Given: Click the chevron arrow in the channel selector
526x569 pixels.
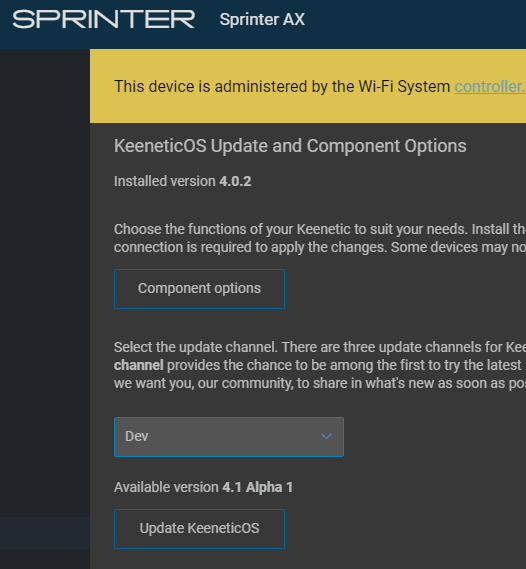Looking at the screenshot, I should [326, 437].
